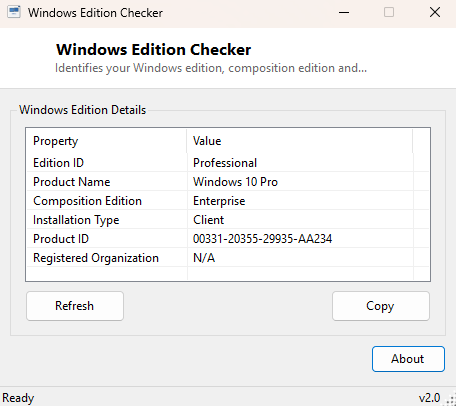Image resolution: width=456 pixels, height=406 pixels.
Task: Click the Identifies your Windows edition subtitle
Action: tap(211, 68)
